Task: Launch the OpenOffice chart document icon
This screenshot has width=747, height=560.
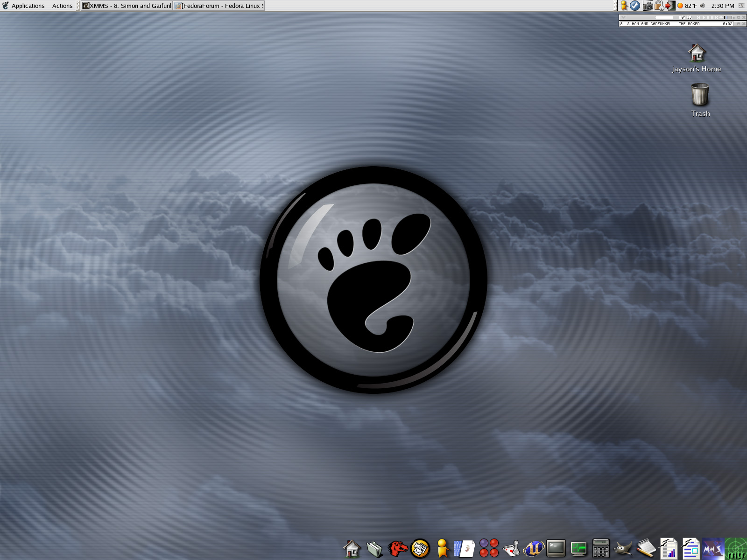Action: pos(669,548)
